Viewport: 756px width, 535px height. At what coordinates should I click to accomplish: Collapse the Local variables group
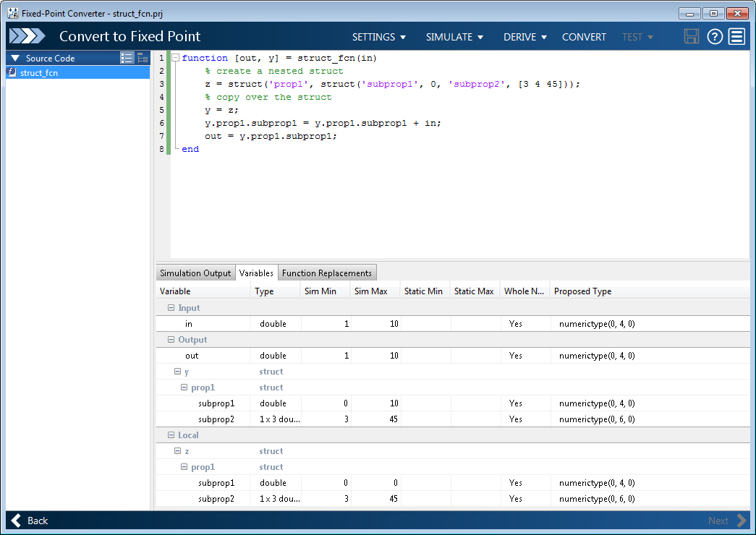pos(171,435)
